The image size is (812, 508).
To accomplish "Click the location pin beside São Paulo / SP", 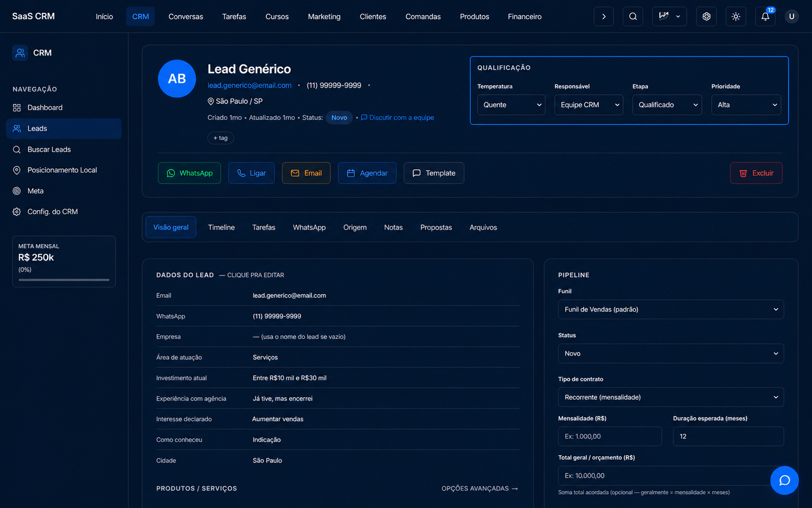I will (x=211, y=101).
